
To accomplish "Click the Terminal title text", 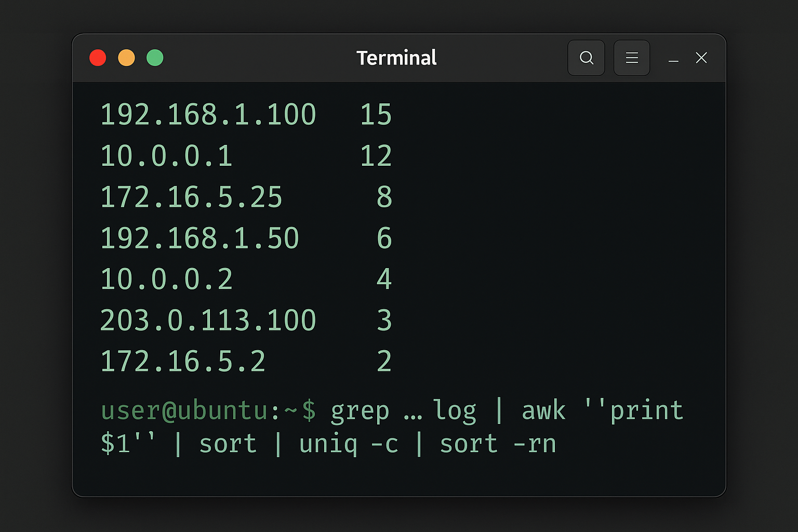I will click(396, 58).
